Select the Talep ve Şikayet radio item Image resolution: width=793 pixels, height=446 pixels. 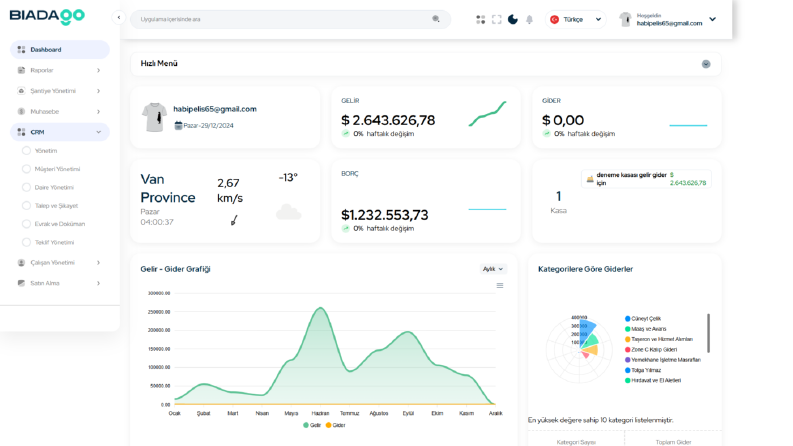(x=26, y=205)
